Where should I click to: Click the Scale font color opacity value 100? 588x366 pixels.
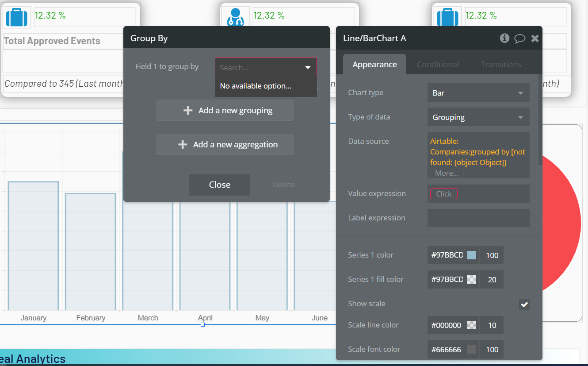pyautogui.click(x=492, y=350)
